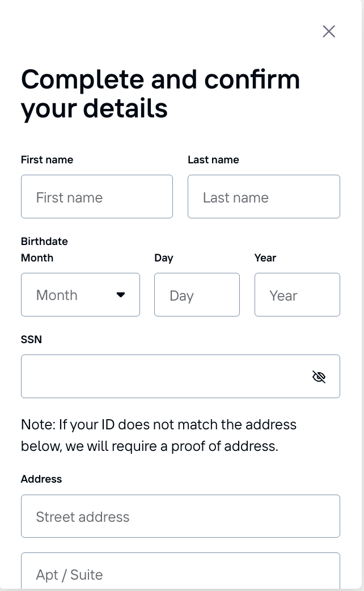
Task: Click the Birthdate section label
Action: click(44, 242)
